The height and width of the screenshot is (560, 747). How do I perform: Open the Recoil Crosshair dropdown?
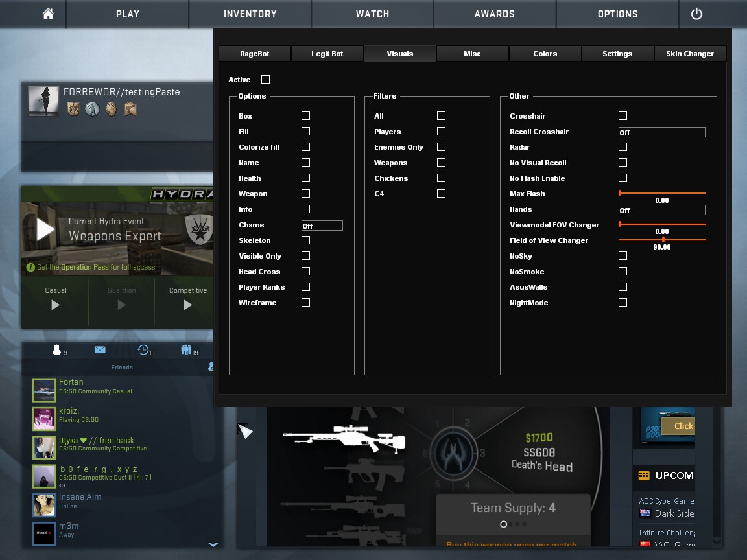[662, 132]
